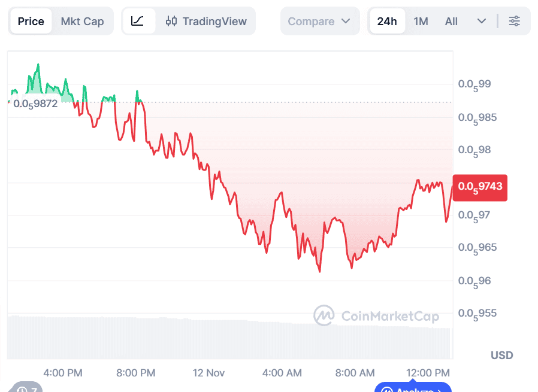Click the opening price label 0.0₅9872
Image resolution: width=538 pixels, height=392 pixels.
click(x=35, y=104)
